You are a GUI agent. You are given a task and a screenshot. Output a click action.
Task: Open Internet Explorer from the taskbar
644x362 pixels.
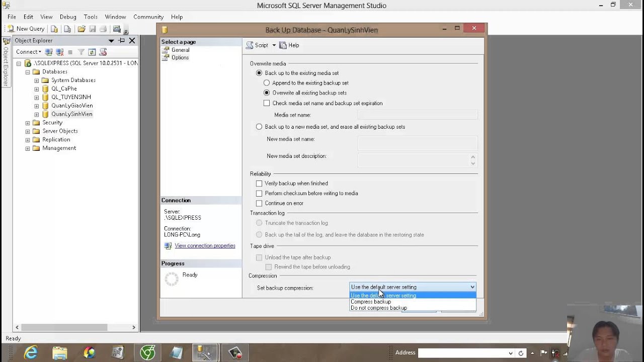pyautogui.click(x=31, y=353)
